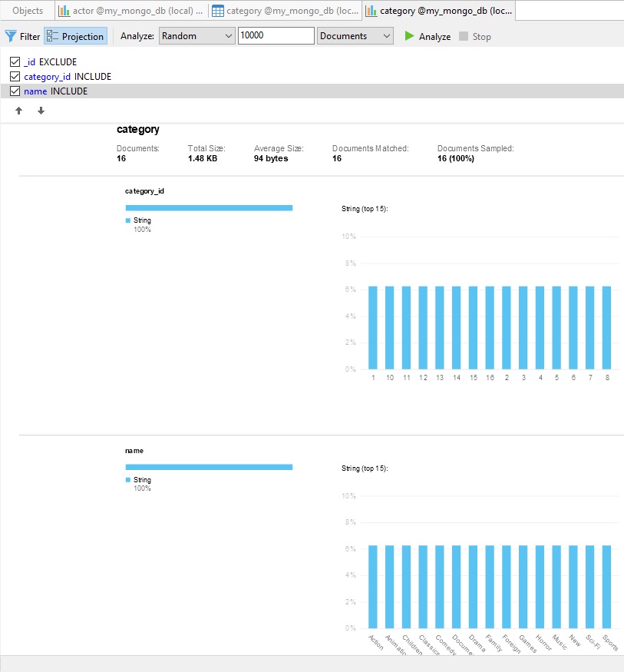
Task: Click the 1.48 KB total size value
Action: [x=203, y=158]
